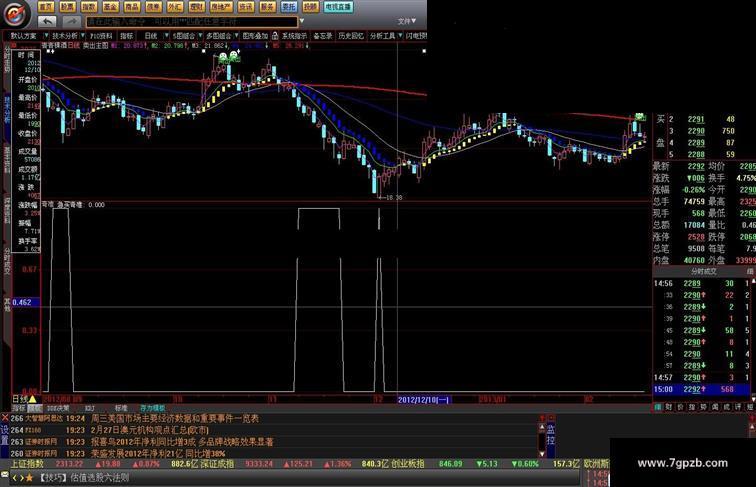Open the 债券 bonds tab
The height and width of the screenshot is (487, 756).
[x=153, y=7]
